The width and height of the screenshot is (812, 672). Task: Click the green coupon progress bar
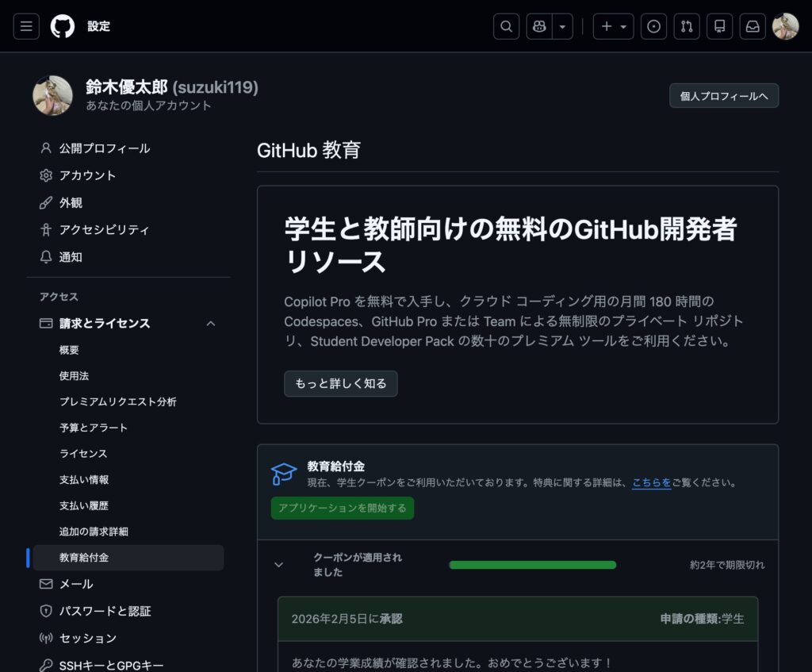coord(532,565)
